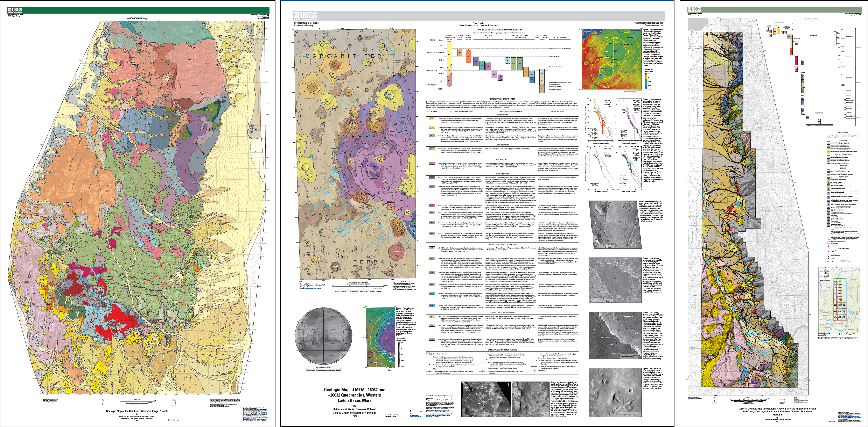Screen dimensions: 868x427
Task: Click the Wrinkle ridge line symbol
Action: [x=429, y=371]
